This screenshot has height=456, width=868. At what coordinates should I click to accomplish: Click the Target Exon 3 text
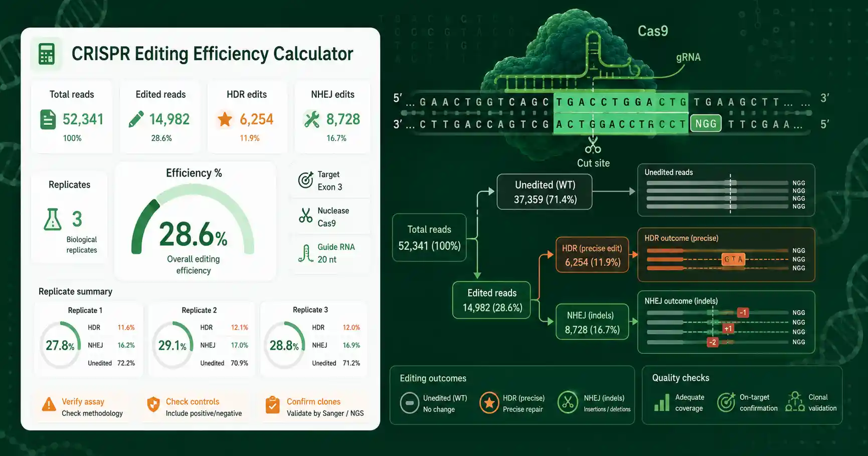329,181
